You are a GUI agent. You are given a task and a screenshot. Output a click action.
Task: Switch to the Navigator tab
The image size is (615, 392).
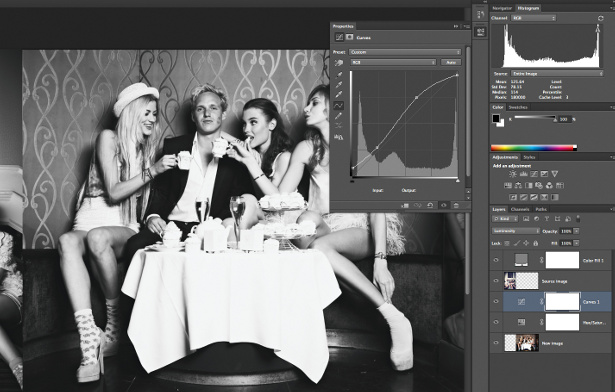point(502,8)
